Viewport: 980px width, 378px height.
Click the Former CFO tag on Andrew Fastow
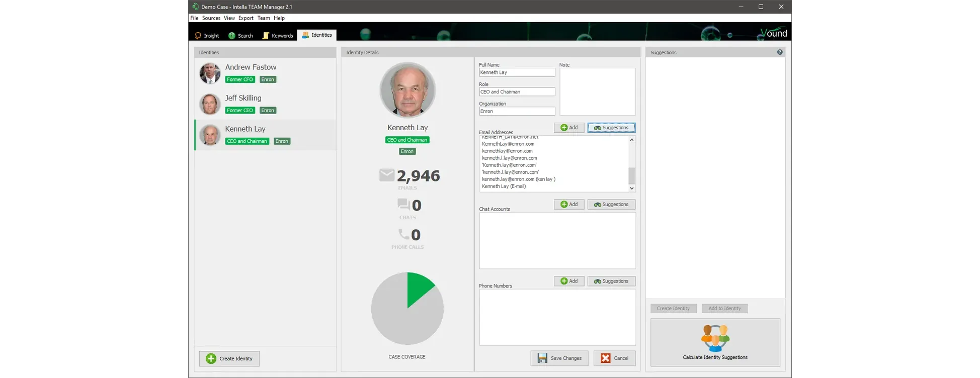[240, 79]
